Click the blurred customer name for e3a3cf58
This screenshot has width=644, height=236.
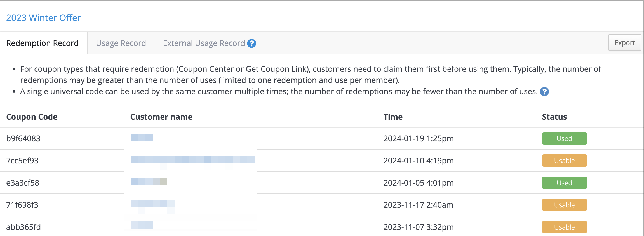pyautogui.click(x=149, y=181)
